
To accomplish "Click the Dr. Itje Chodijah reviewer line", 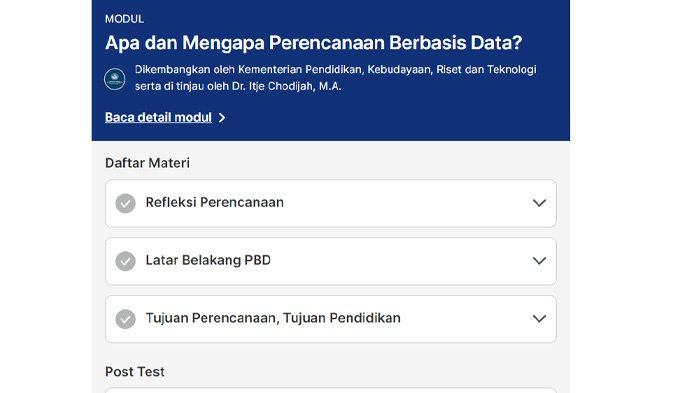I will (238, 86).
